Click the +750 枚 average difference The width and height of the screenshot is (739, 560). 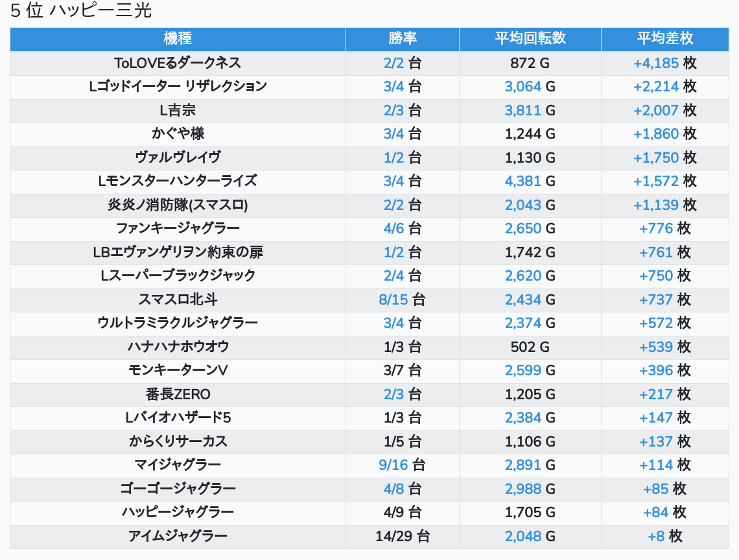[x=665, y=275]
